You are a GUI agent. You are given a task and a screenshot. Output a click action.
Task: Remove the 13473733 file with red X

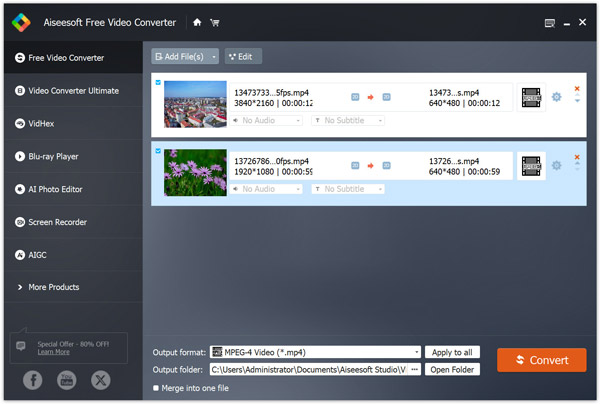[577, 88]
